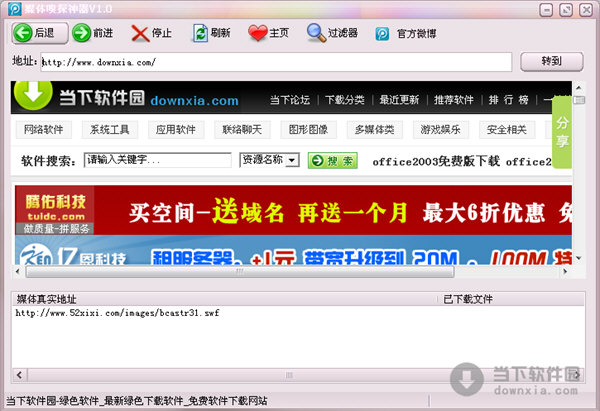
Task: Select the 图形图像 category tab
Action: click(308, 130)
